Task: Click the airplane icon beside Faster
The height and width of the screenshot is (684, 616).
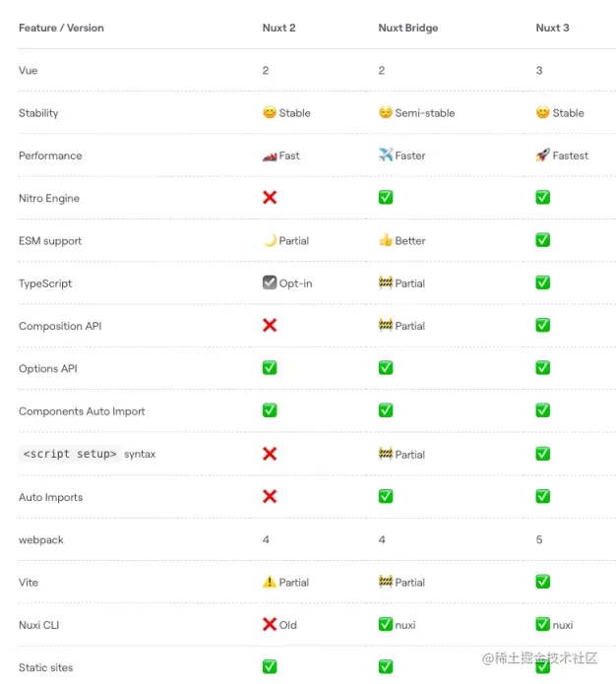Action: point(386,155)
